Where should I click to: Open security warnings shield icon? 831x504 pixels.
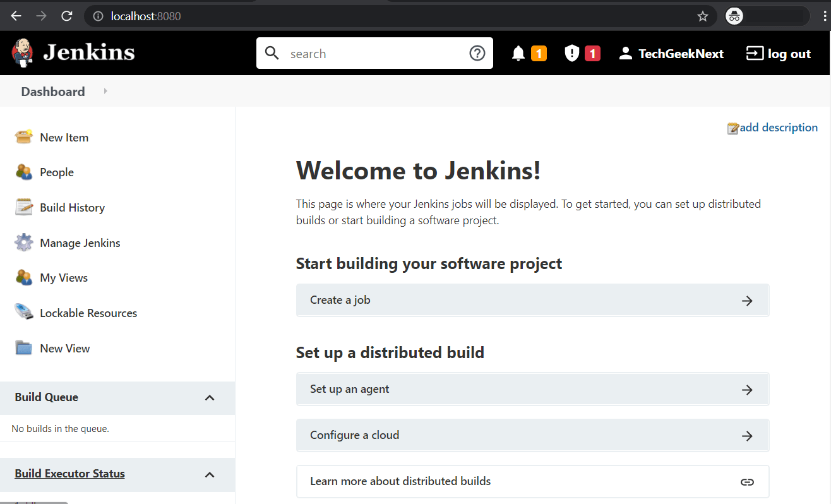(x=571, y=54)
